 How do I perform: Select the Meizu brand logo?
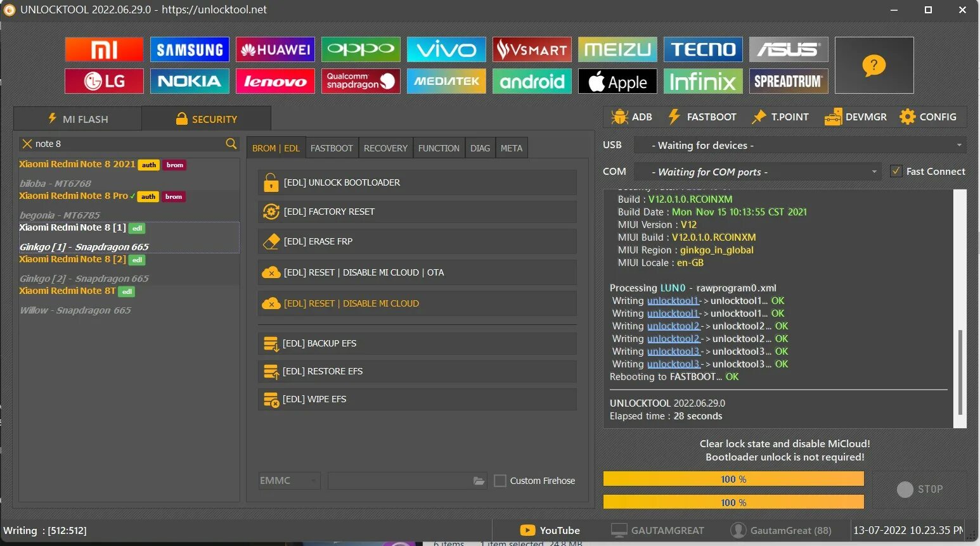(617, 49)
